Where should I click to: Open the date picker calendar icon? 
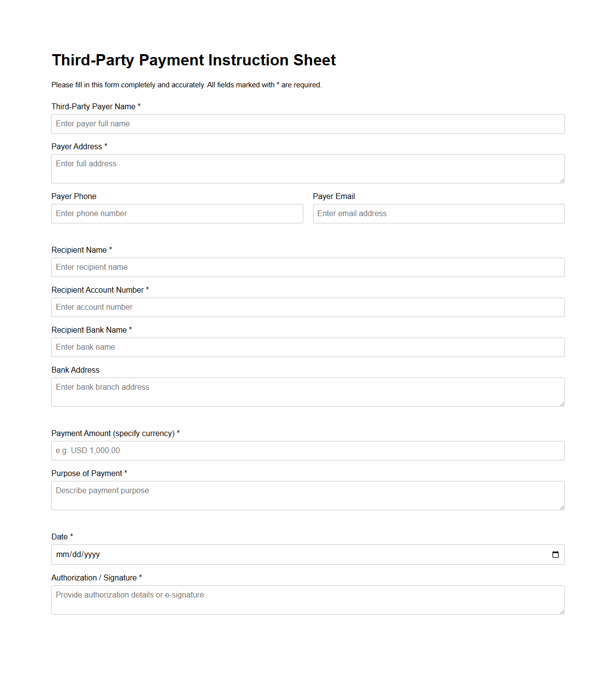[556, 554]
